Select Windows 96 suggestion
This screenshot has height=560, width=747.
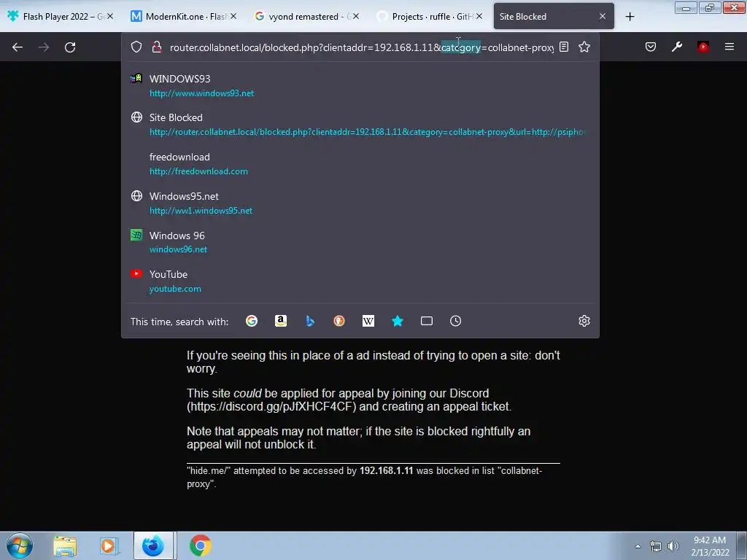[x=360, y=242]
